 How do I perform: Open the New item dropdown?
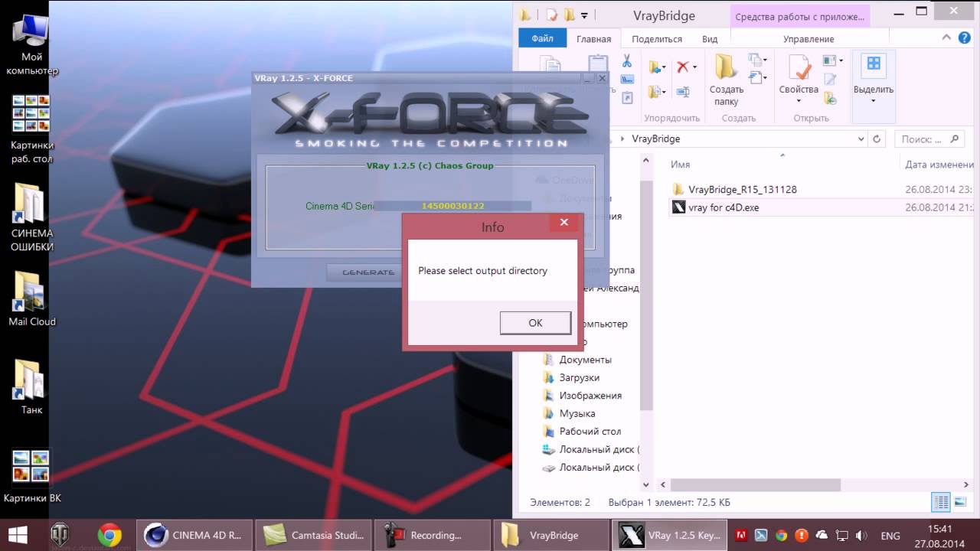pyautogui.click(x=757, y=60)
